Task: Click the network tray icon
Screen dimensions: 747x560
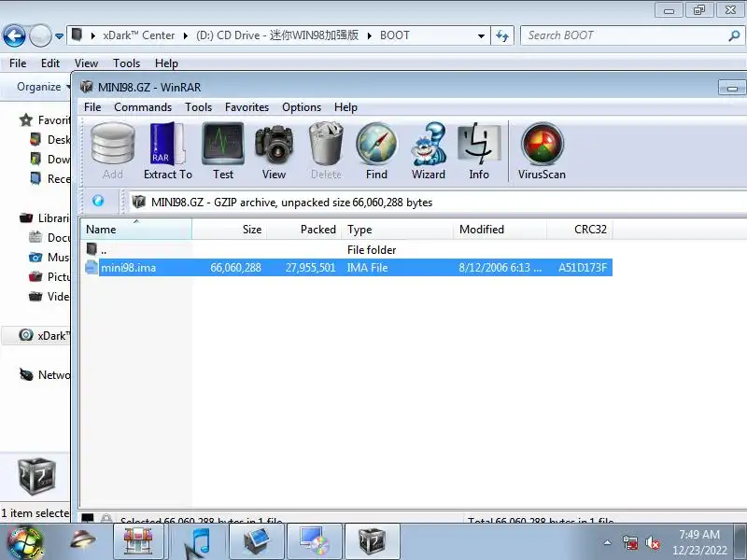Action: (629, 542)
